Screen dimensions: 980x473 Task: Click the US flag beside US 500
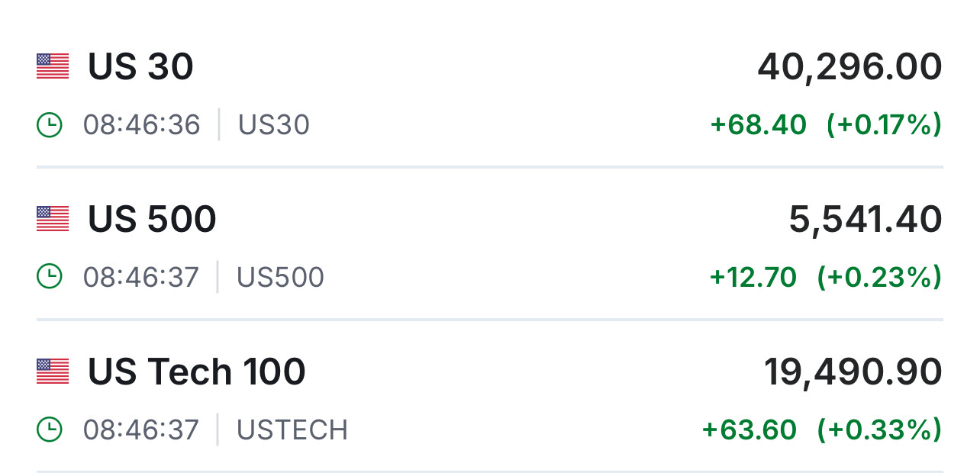[53, 219]
